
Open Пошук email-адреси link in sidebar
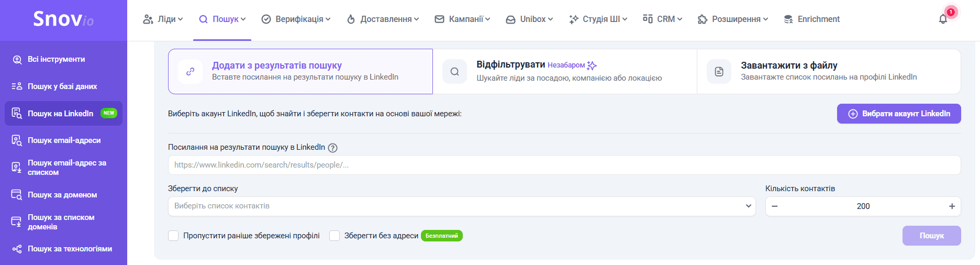tap(64, 140)
